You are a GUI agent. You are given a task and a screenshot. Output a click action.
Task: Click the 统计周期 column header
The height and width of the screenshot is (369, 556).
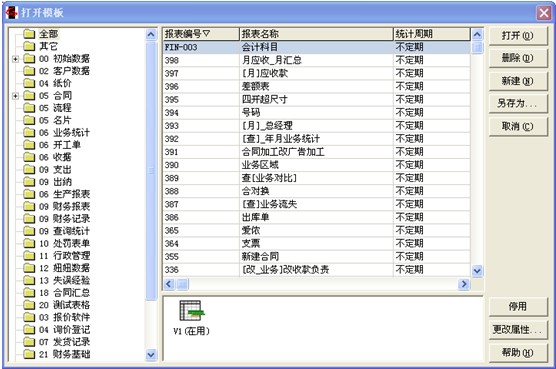tap(432, 34)
